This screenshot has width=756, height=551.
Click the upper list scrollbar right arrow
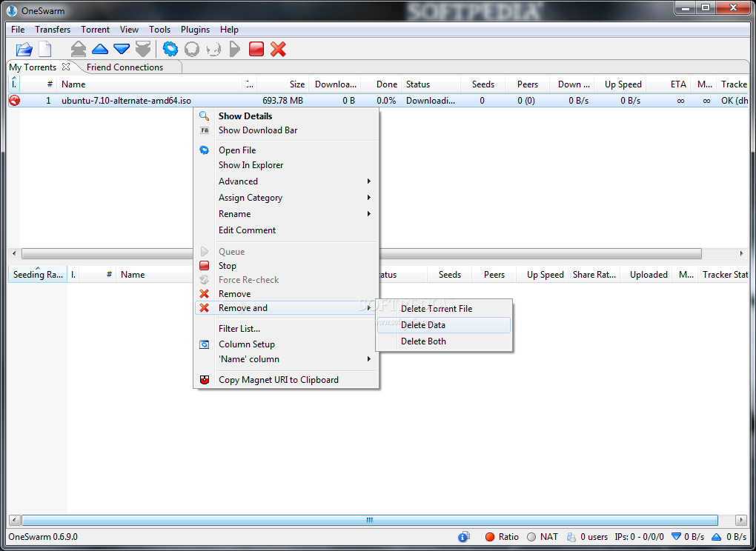[741, 253]
